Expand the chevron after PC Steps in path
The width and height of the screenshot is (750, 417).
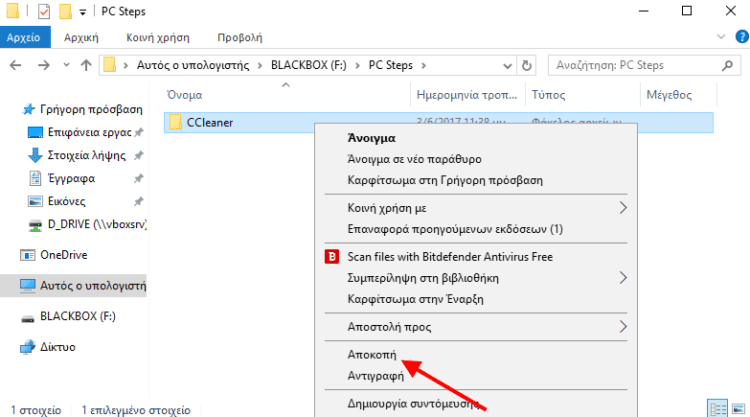423,65
